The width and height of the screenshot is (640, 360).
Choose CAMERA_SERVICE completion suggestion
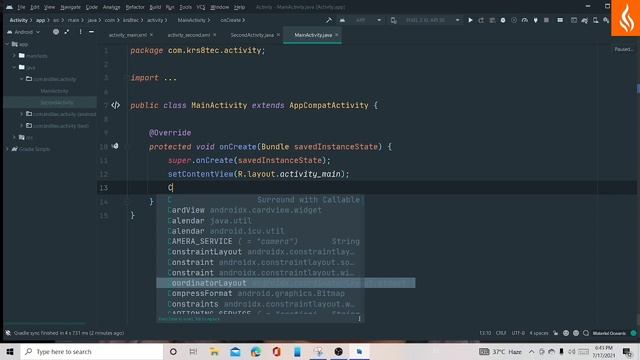point(260,241)
